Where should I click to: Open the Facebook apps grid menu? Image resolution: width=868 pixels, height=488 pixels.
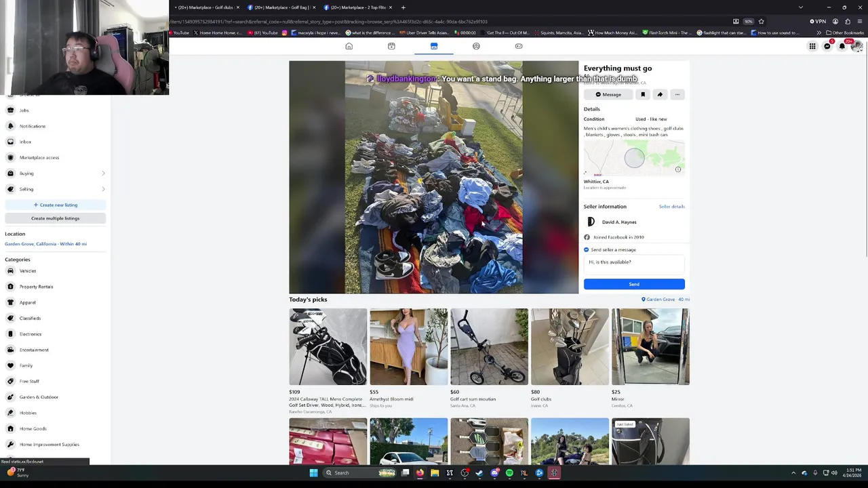coord(812,46)
